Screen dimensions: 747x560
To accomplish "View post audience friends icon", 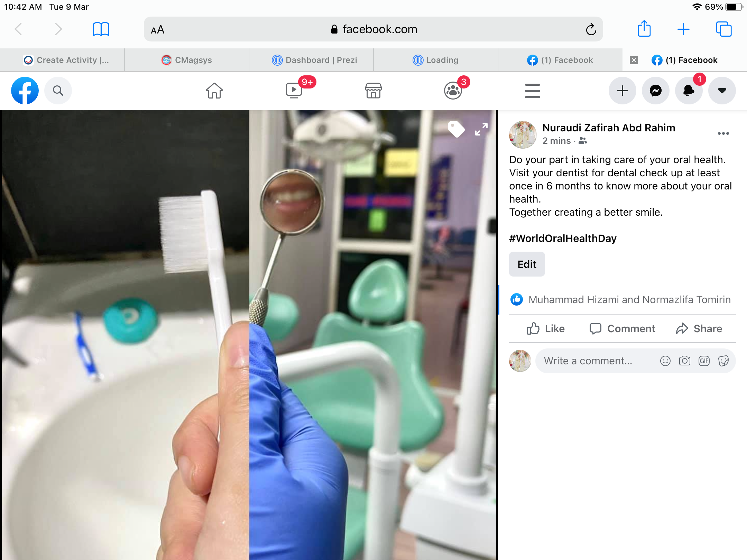I will tap(583, 141).
